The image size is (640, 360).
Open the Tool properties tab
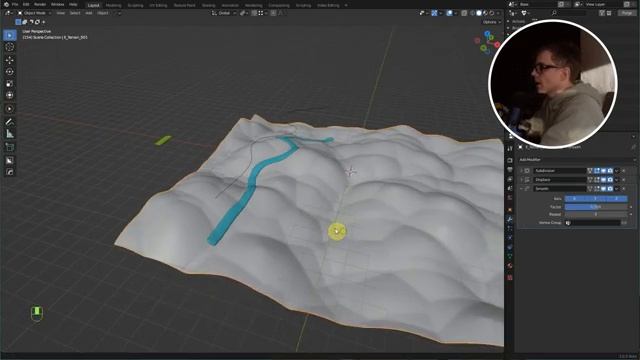tap(510, 149)
